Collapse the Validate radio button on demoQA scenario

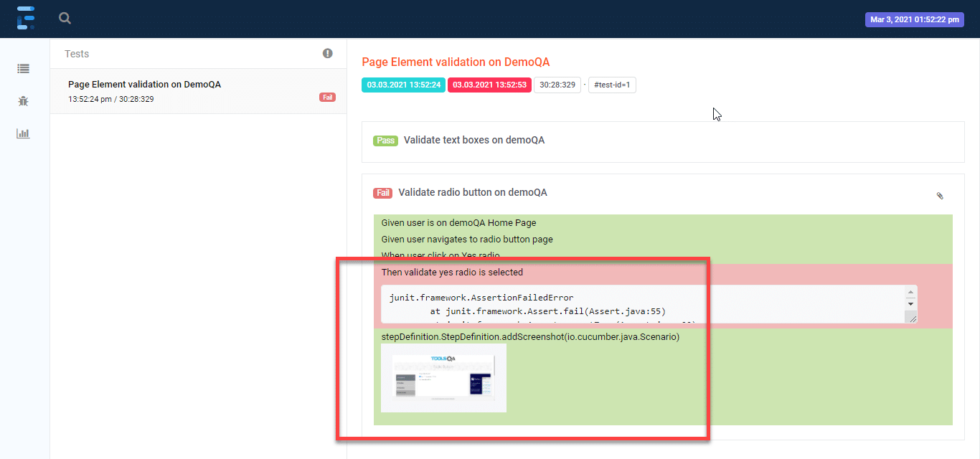point(473,193)
